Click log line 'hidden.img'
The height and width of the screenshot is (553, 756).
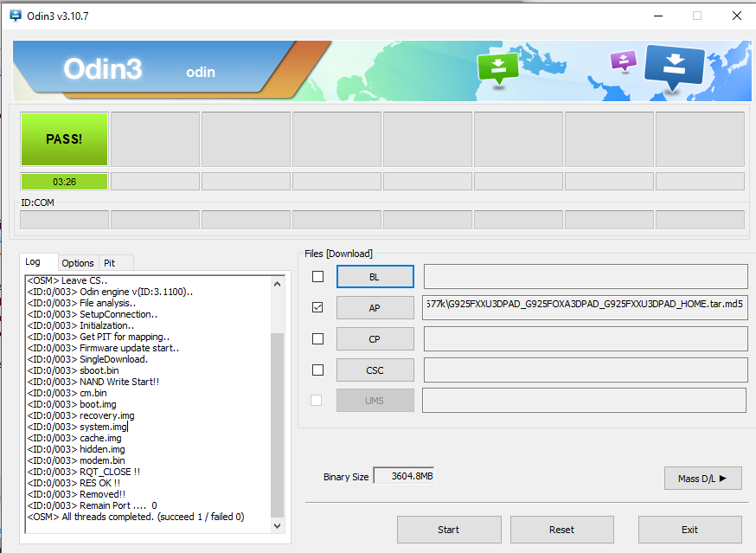coord(76,449)
